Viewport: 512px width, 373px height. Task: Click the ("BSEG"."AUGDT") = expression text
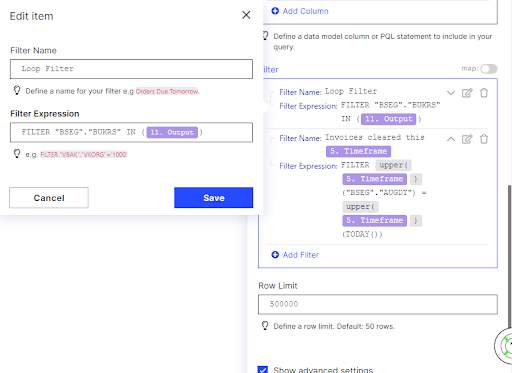coord(384,193)
